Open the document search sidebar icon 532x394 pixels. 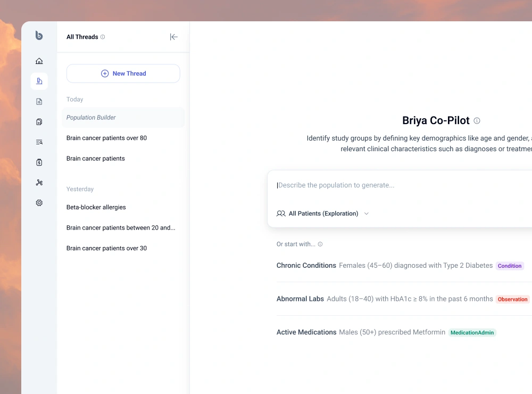coord(39,102)
